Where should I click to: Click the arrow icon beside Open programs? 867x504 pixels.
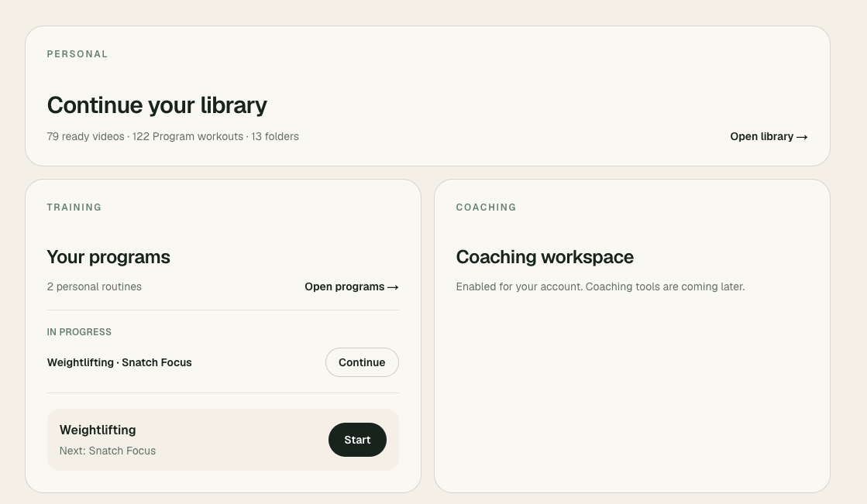tap(393, 287)
